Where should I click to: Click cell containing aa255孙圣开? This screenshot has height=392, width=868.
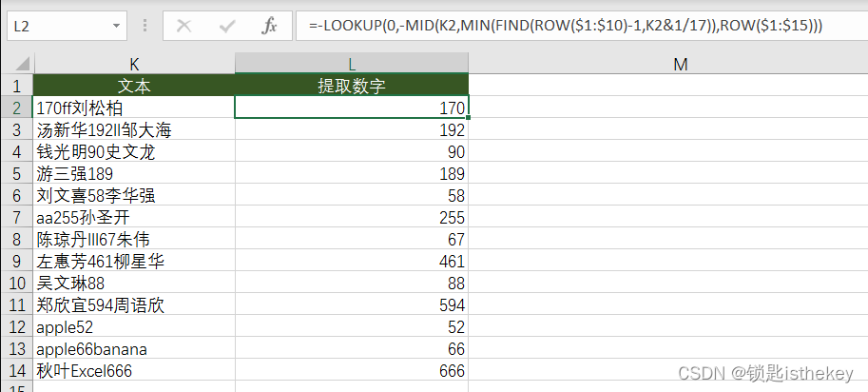(x=134, y=217)
